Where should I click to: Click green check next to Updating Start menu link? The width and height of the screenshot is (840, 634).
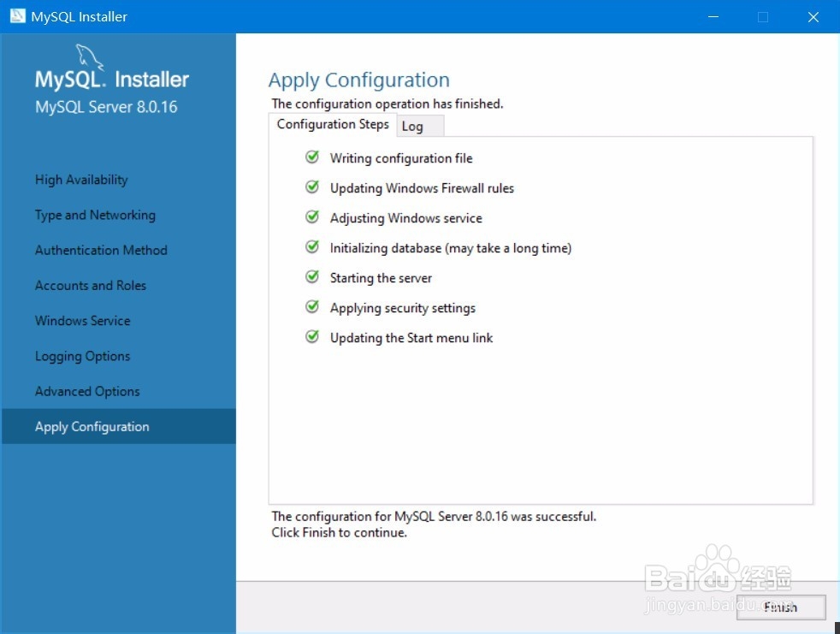311,337
